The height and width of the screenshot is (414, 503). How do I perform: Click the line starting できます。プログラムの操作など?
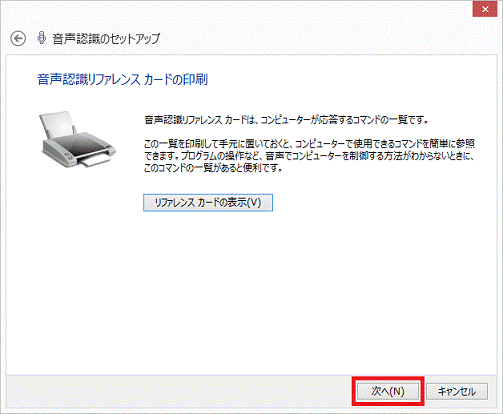[x=309, y=156]
